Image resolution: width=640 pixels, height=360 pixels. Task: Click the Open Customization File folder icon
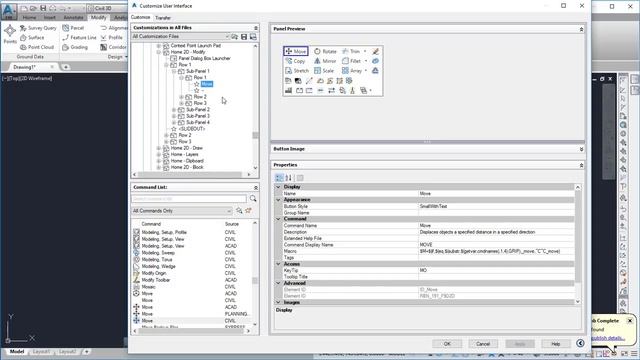tap(235, 37)
